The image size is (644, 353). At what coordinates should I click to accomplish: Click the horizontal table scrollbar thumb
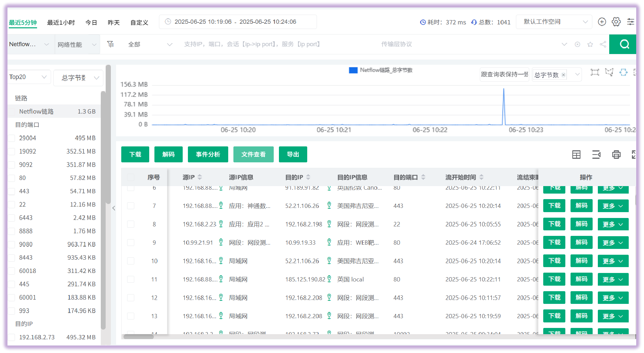(138, 337)
